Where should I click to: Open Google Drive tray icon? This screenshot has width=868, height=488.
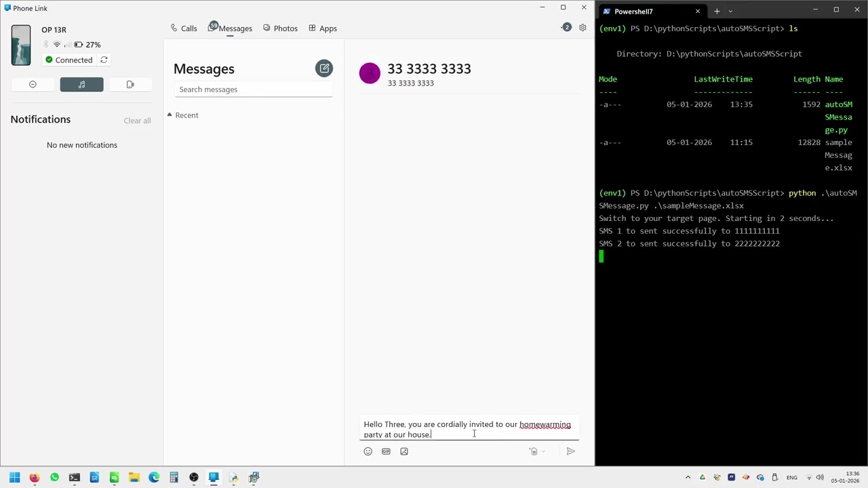pos(703,478)
